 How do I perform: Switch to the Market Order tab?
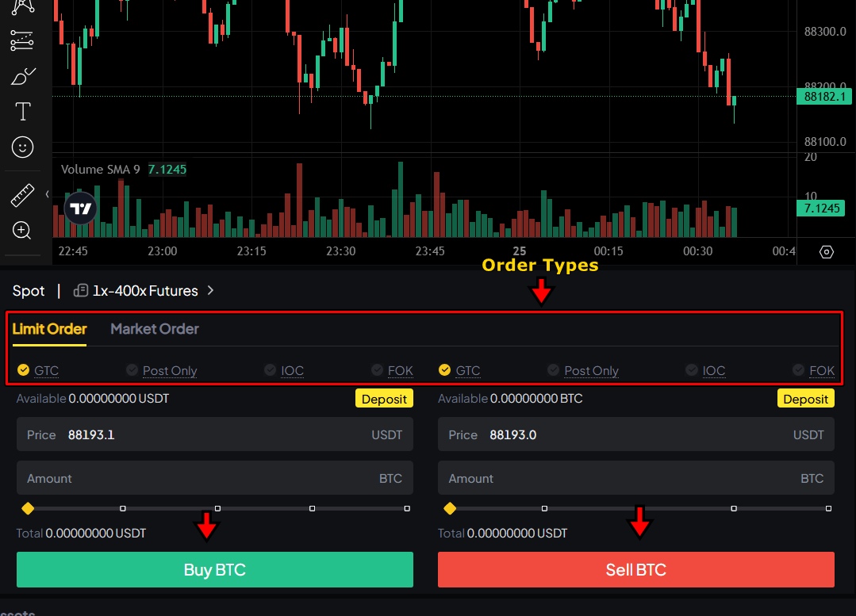[x=154, y=329]
